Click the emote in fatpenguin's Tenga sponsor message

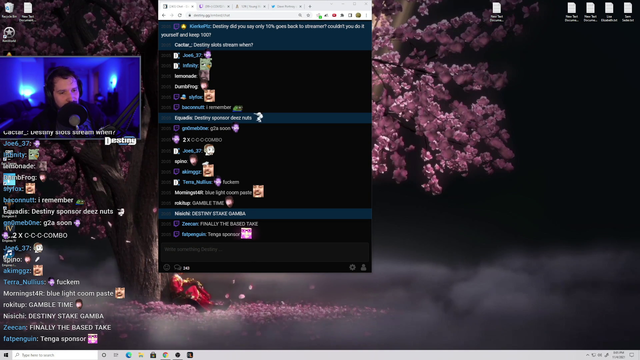point(246,233)
